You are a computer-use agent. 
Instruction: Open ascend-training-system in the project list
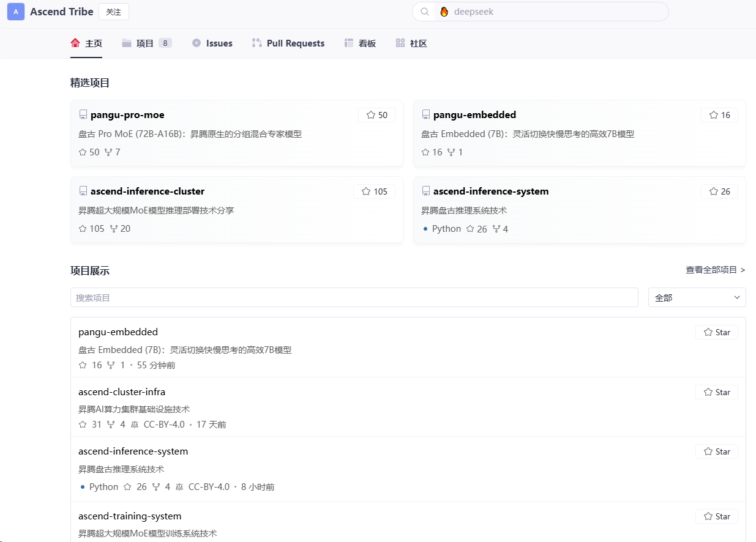[x=130, y=516]
